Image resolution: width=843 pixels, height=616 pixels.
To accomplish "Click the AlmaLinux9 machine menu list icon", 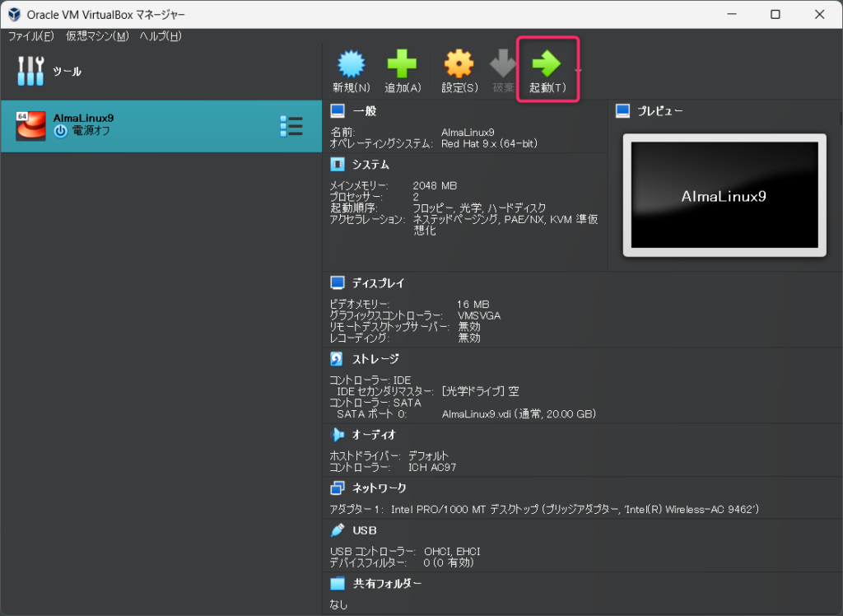I will click(291, 126).
